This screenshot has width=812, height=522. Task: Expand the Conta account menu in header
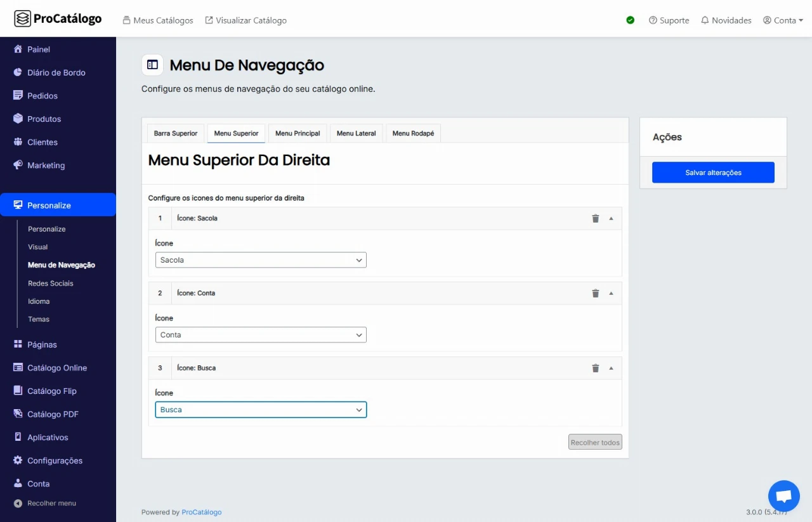click(x=783, y=20)
